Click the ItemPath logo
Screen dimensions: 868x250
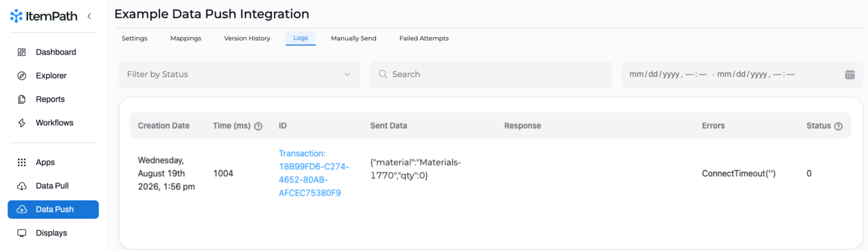coord(43,16)
